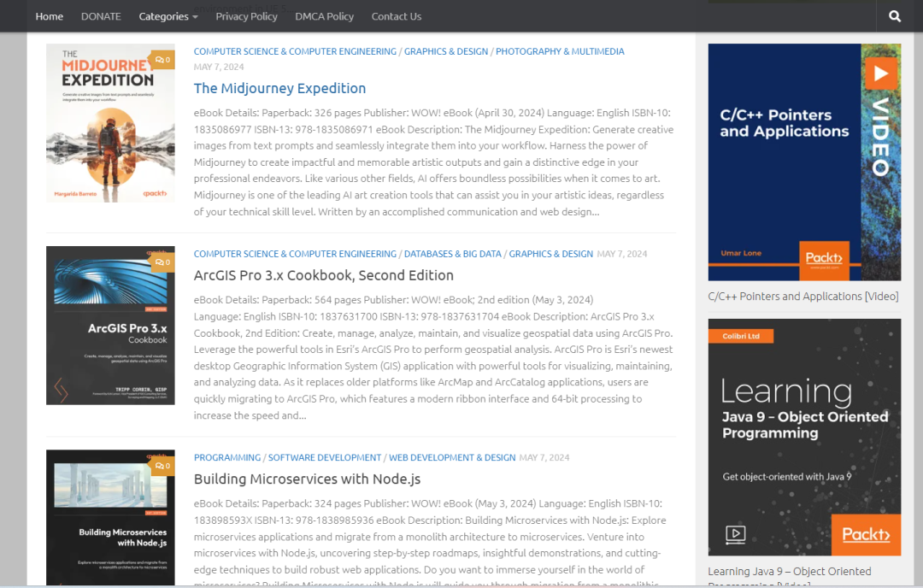This screenshot has height=588, width=923.
Task: Open the DMCA Policy page
Action: (325, 16)
